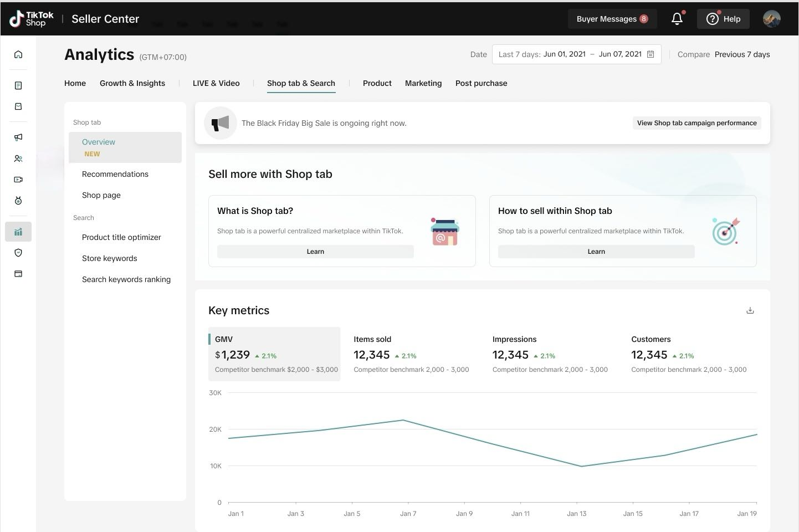This screenshot has width=799, height=532.
Task: Open the Account health shield icon
Action: tap(18, 253)
